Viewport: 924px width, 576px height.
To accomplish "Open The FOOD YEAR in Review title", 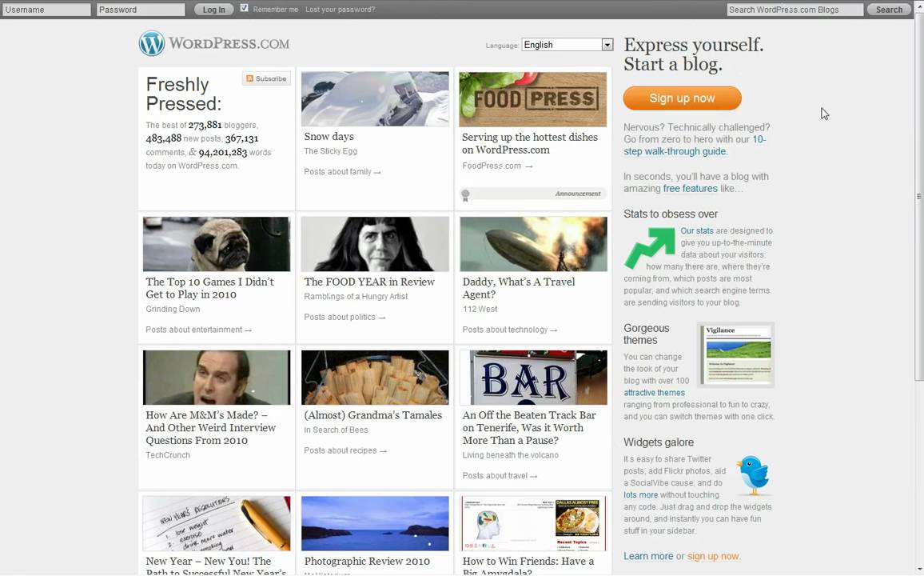I will pos(369,282).
